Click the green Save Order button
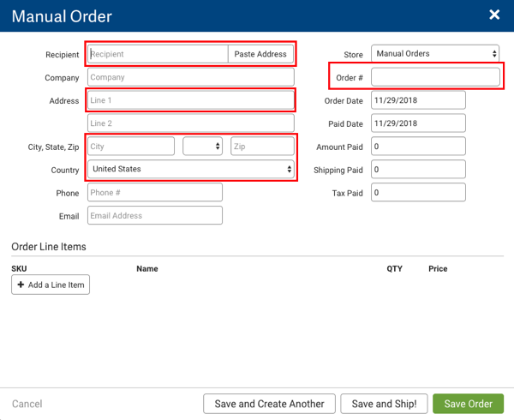Viewport: 514px width, 420px height. pos(469,404)
